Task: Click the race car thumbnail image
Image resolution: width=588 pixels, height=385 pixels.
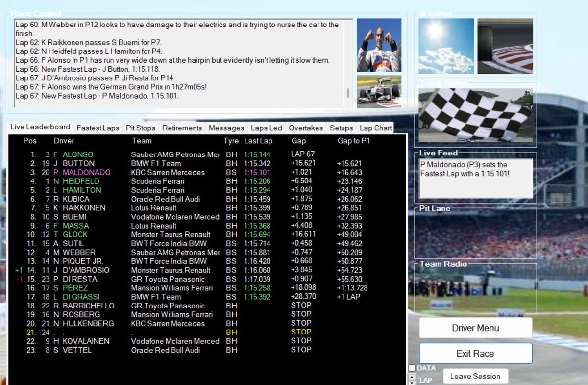Action: click(x=379, y=91)
